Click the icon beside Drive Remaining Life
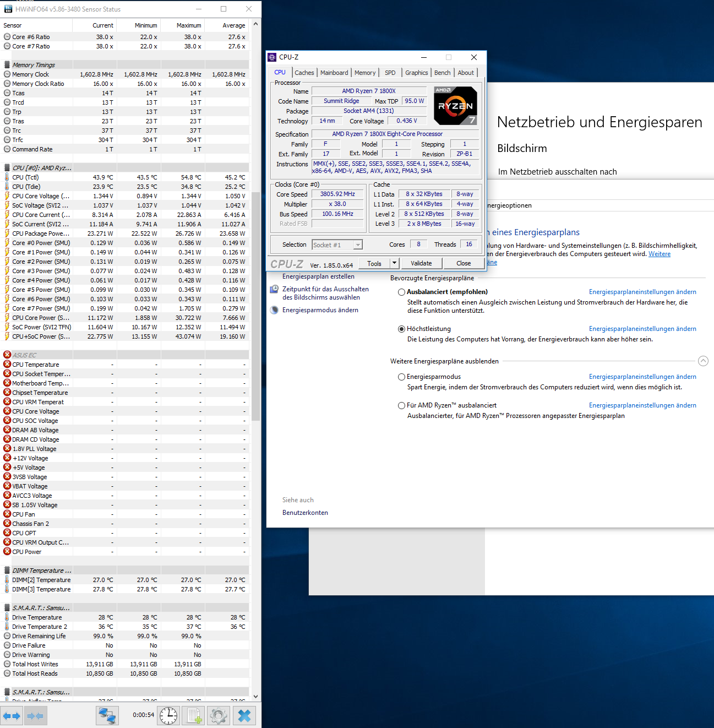The width and height of the screenshot is (714, 728). tap(7, 636)
